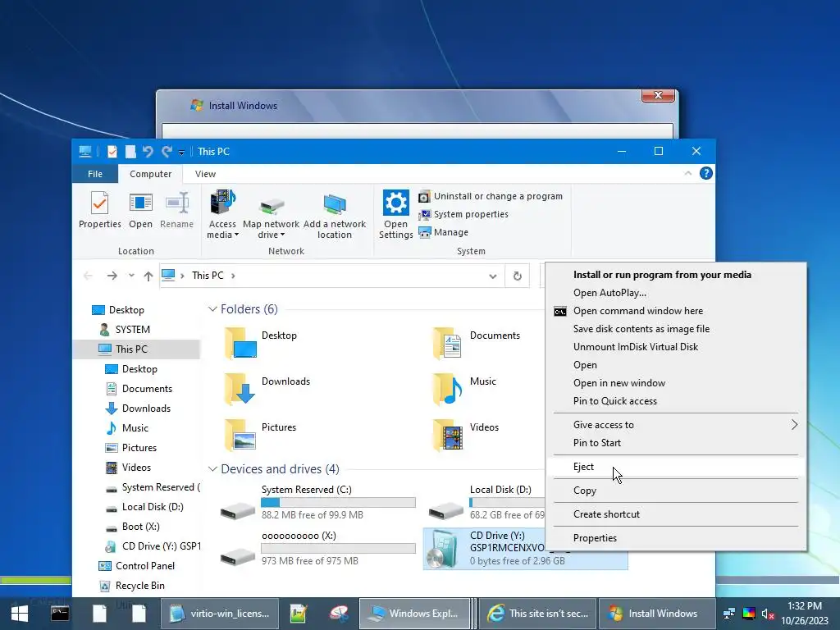Click the Explorer help question mark icon
This screenshot has height=630, width=840.
pos(706,173)
